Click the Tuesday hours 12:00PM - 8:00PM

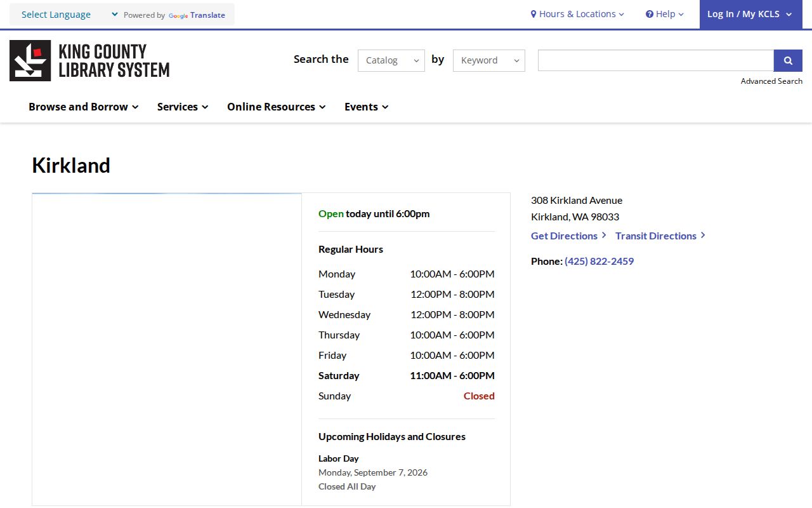pyautogui.click(x=452, y=294)
